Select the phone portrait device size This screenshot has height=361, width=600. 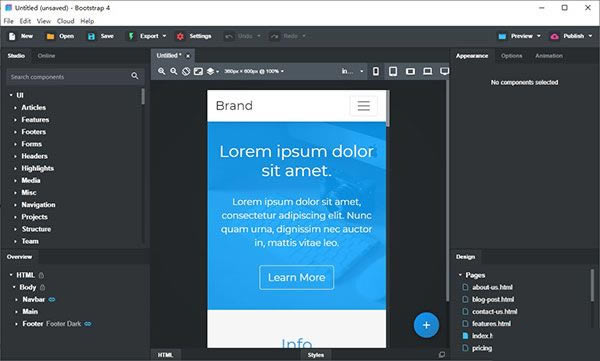point(376,71)
